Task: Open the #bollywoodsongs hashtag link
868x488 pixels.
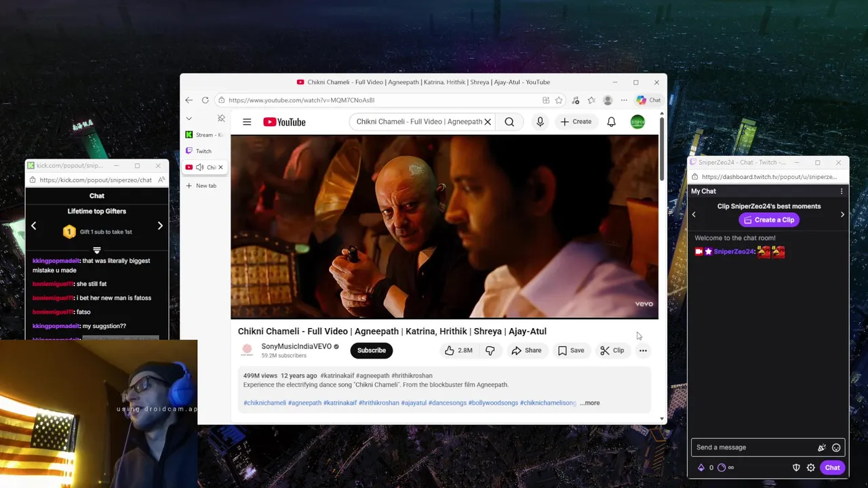Action: pos(493,403)
